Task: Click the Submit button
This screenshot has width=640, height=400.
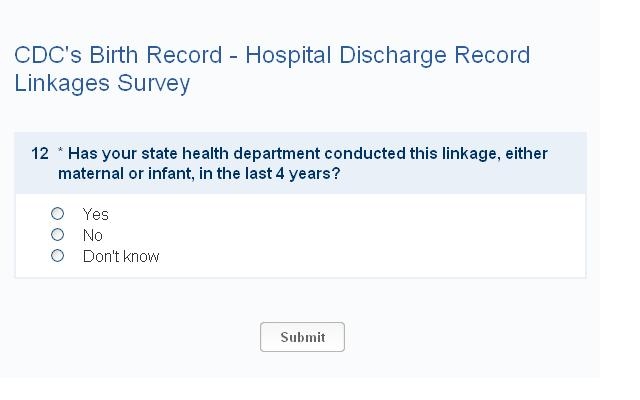Action: (302, 337)
